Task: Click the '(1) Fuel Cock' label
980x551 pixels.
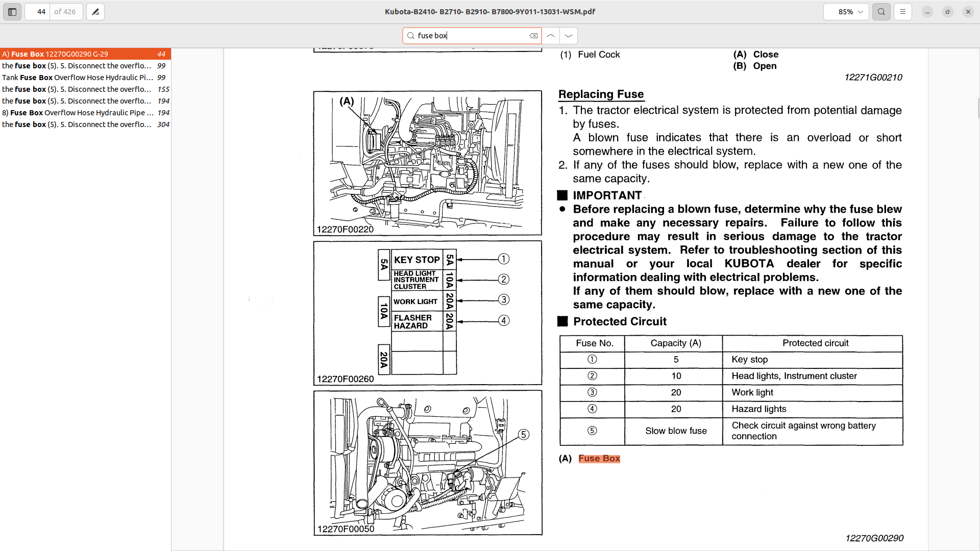Action: pyautogui.click(x=590, y=55)
